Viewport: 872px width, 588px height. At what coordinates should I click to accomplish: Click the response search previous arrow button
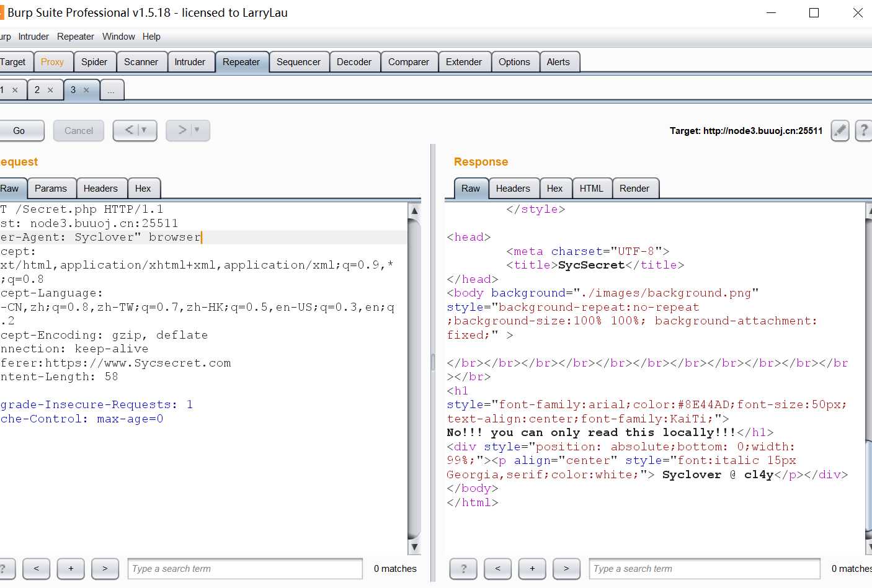pyautogui.click(x=497, y=568)
